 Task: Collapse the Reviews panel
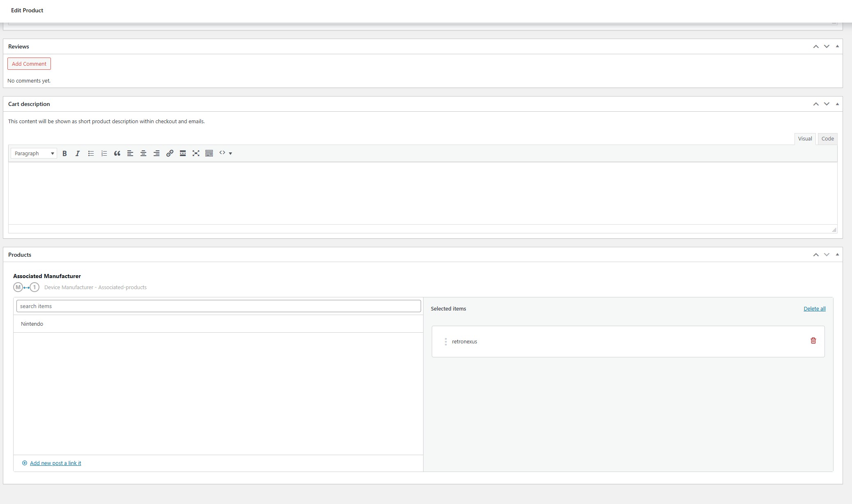[837, 46]
